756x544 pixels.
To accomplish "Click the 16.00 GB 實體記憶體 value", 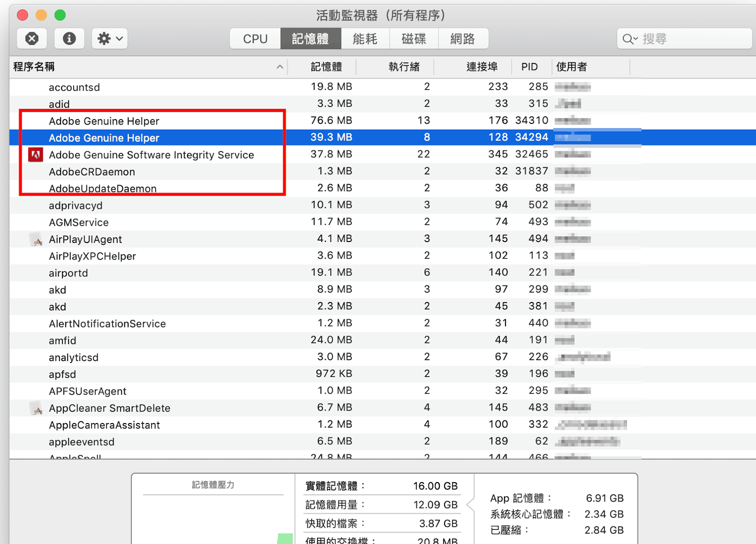I will click(435, 486).
